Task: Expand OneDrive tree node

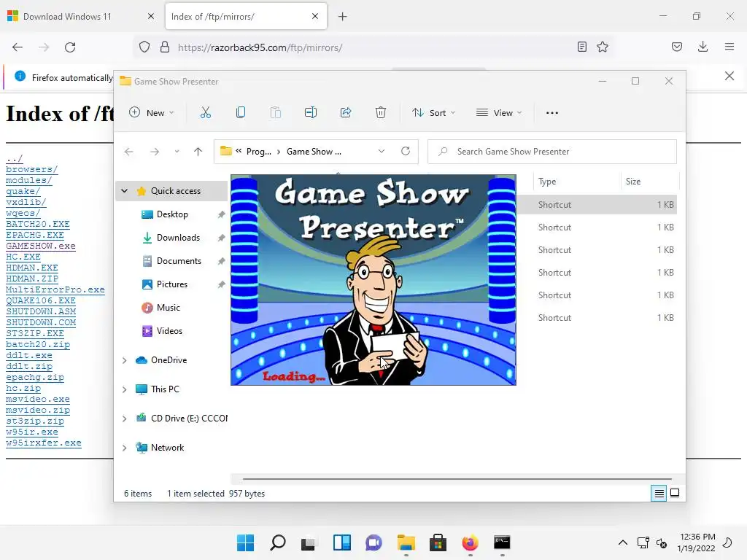Action: pyautogui.click(x=124, y=360)
